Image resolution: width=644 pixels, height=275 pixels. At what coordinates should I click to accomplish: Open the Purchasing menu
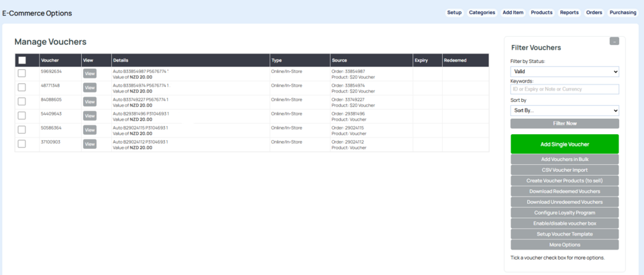623,13
